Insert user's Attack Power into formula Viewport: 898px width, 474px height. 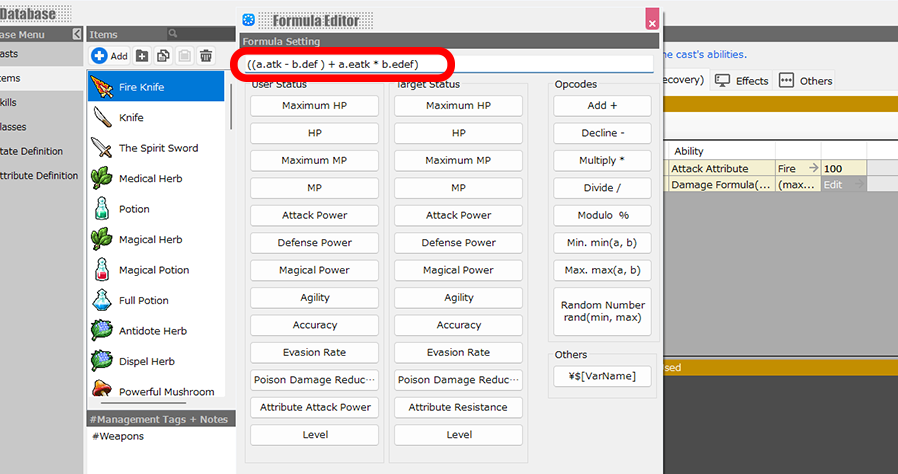click(314, 215)
